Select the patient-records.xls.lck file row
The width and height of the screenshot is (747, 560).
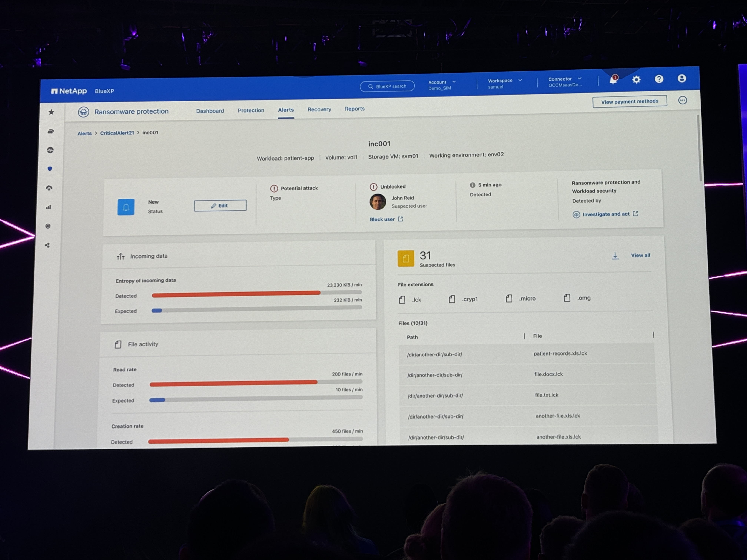527,354
